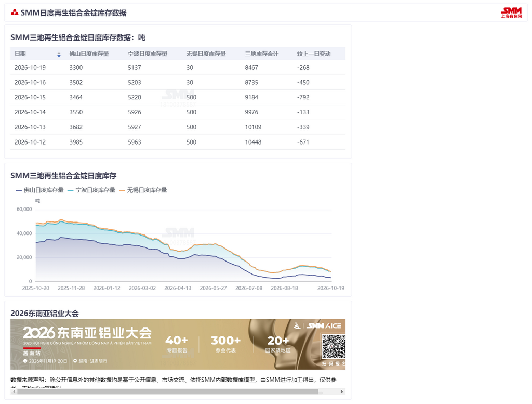
Task: Select the date cell 2026-10-13
Action: 30,127
